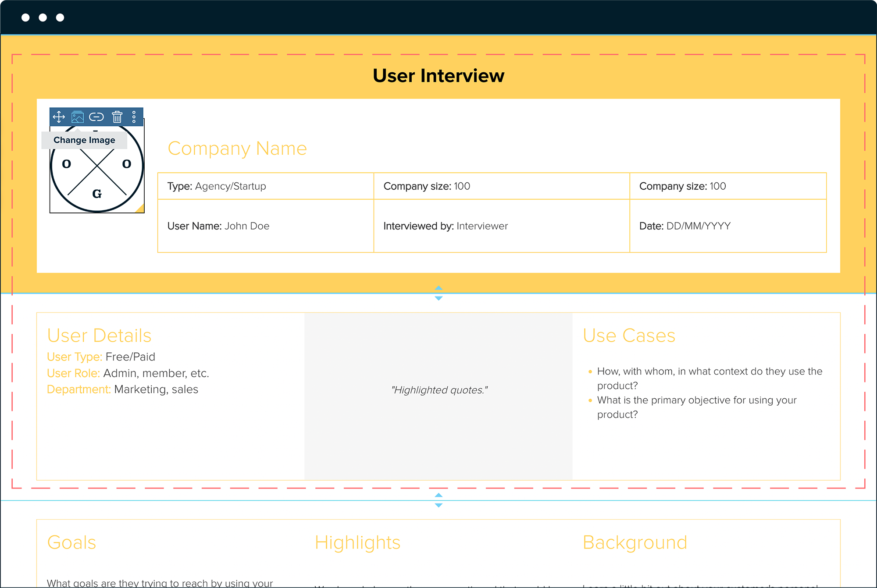
Task: Select the Move tool in the image toolbar
Action: coord(59,117)
